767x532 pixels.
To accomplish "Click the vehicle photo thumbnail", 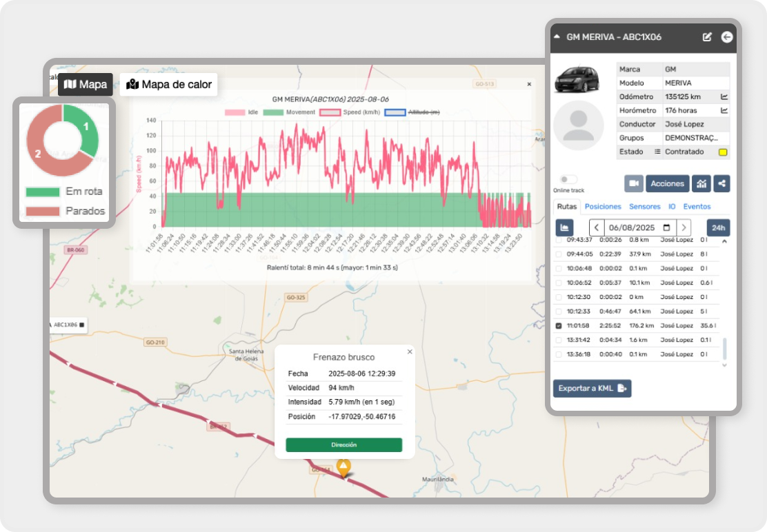I will 577,78.
